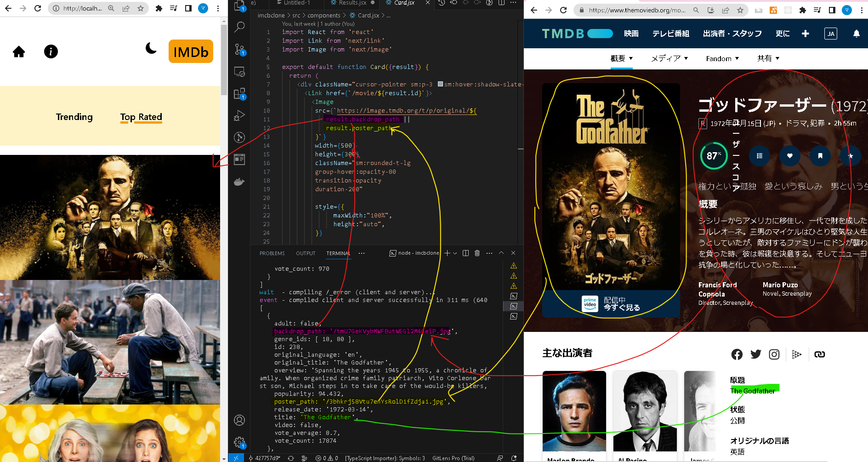Open the plus add menu in TMDB header
868x462 pixels.
point(806,34)
